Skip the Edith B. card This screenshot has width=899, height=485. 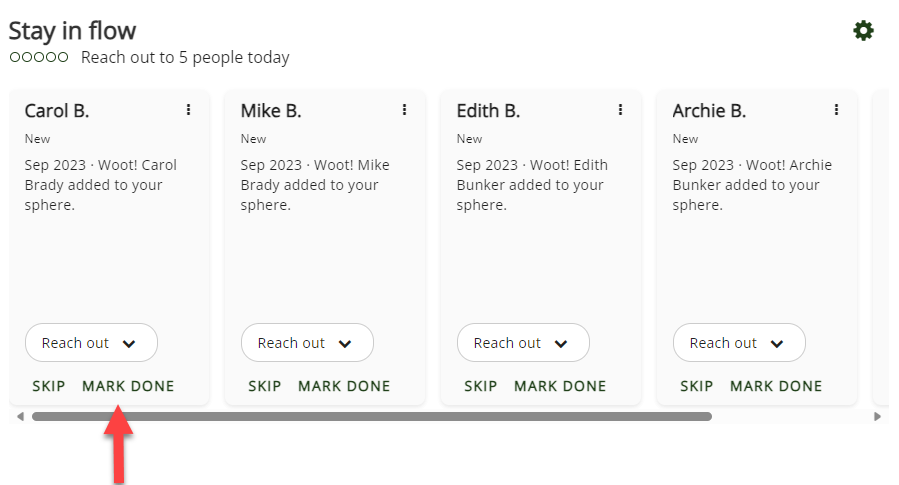pos(481,386)
